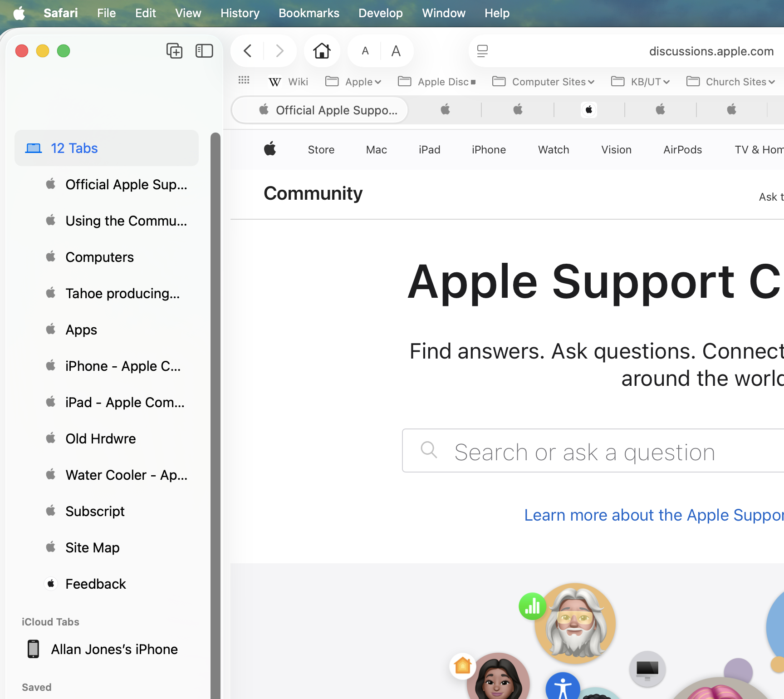This screenshot has width=784, height=699.
Task: Open Water Cooler - Ap... sidebar tab
Action: (117, 475)
